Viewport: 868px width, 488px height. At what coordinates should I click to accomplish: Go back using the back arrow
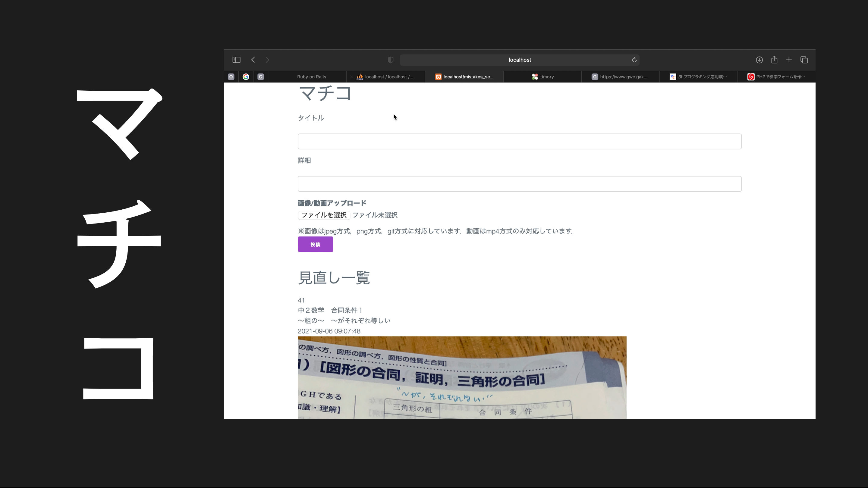pos(253,60)
